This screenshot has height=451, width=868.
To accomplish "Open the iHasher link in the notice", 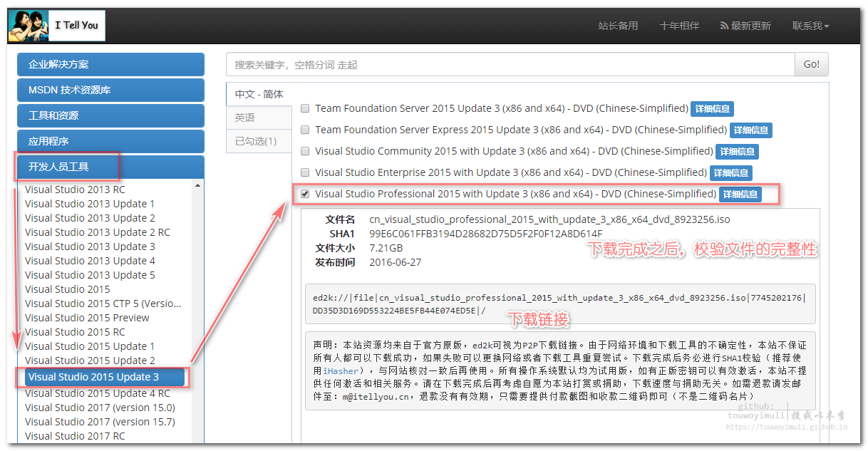I will [341, 371].
